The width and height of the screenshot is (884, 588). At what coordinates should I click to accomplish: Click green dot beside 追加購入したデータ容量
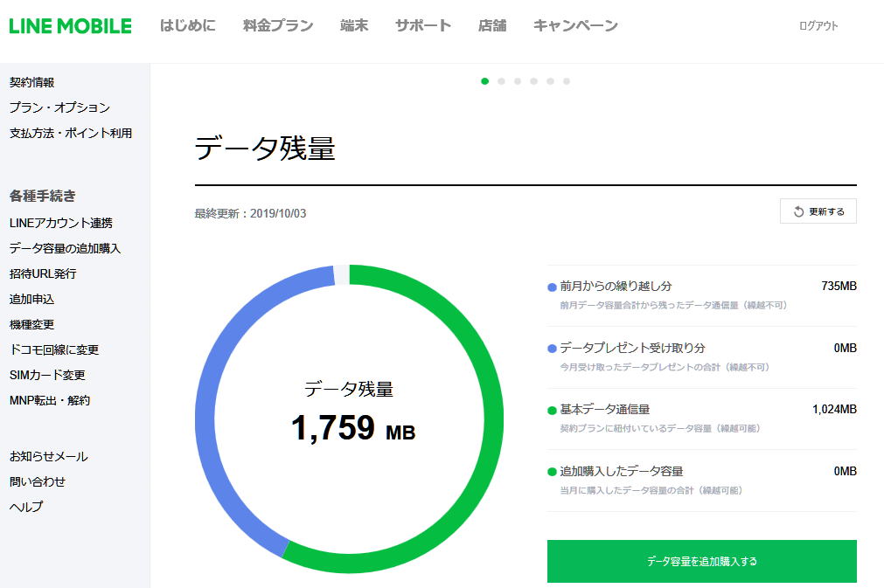[552, 472]
